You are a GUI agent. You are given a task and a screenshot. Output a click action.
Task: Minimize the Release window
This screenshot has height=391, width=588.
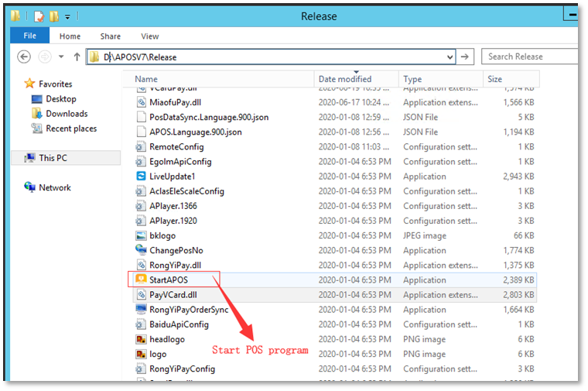click(572, 14)
